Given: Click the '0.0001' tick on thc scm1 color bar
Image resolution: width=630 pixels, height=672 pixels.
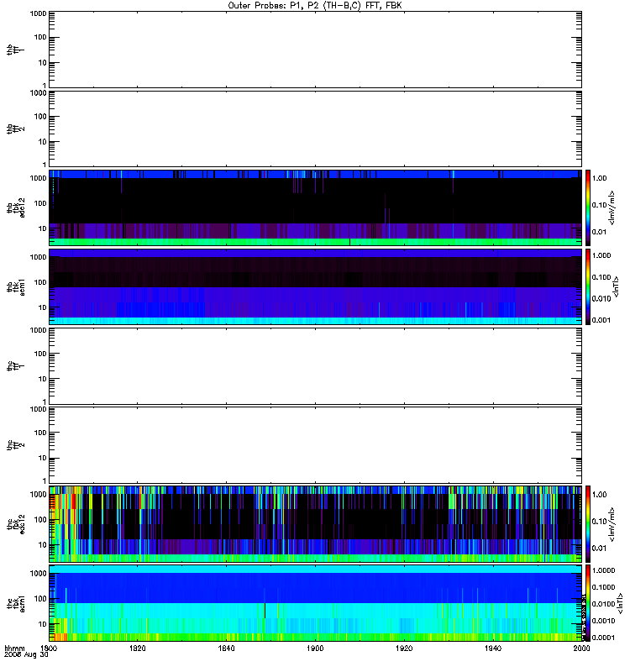Looking at the screenshot, I should (x=603, y=638).
